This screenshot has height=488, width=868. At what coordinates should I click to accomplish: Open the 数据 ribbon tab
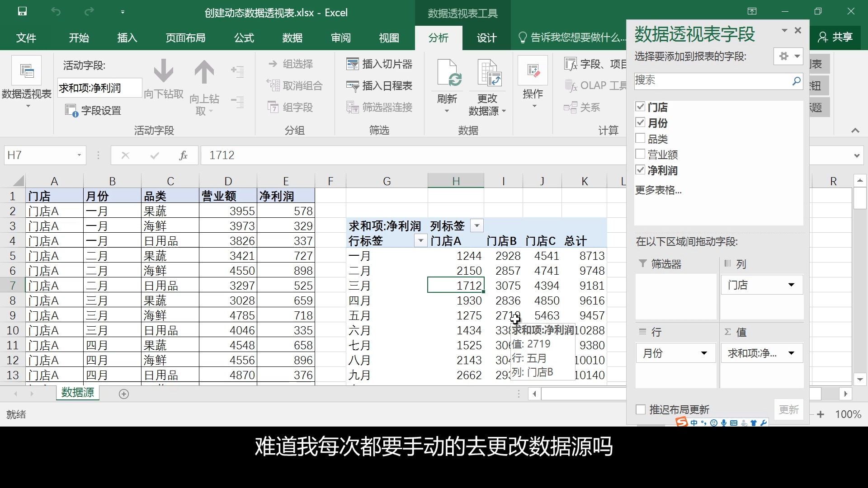(x=292, y=38)
